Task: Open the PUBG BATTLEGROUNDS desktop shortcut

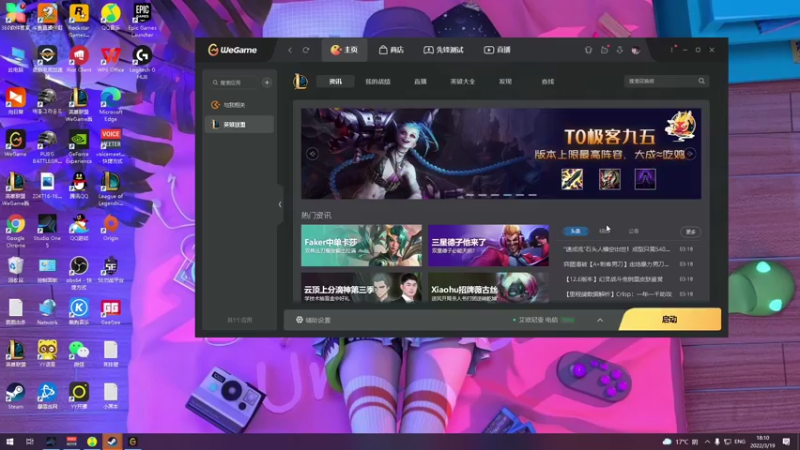Action: 47,146
